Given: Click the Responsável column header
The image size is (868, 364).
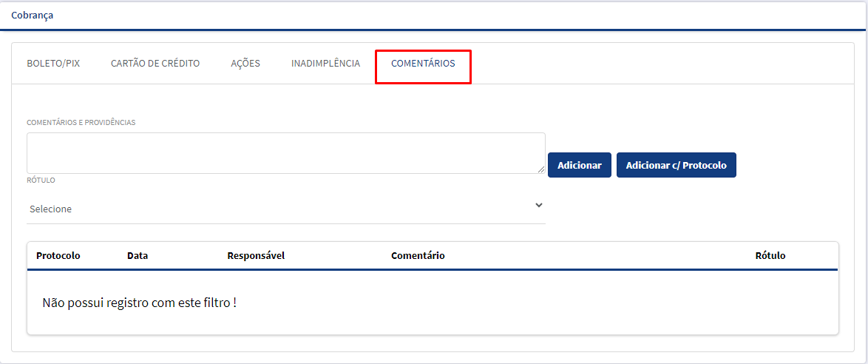Looking at the screenshot, I should 256,255.
